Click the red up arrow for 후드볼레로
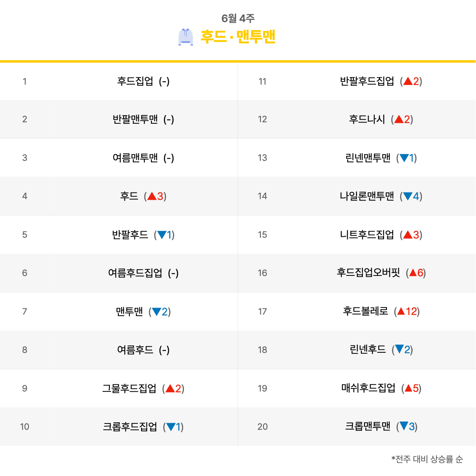 tap(401, 312)
